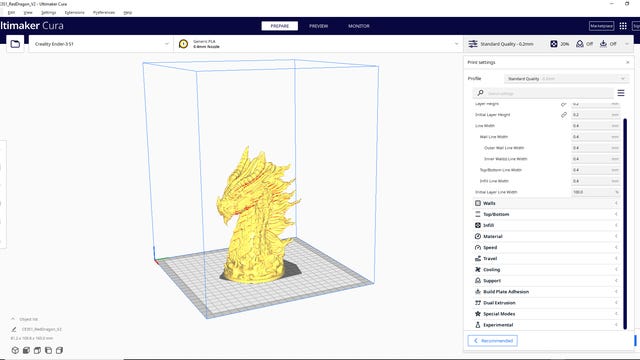Open the application switcher grid icon

pos(623,26)
